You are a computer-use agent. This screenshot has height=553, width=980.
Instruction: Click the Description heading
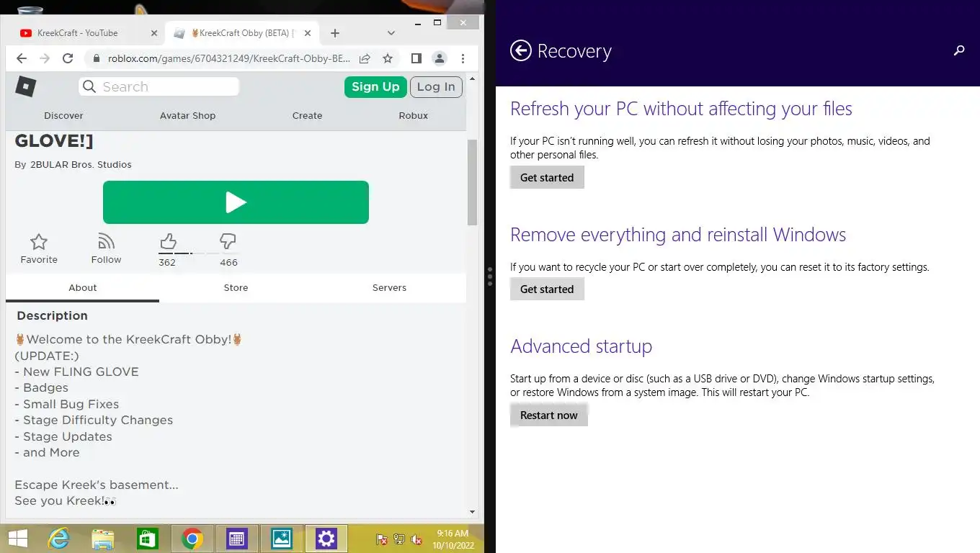(x=52, y=315)
